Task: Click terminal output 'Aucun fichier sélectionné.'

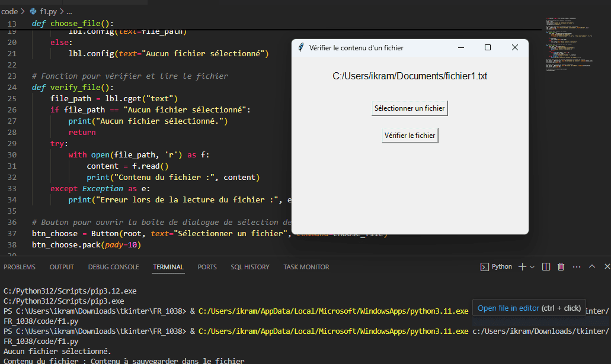Action: tap(57, 351)
